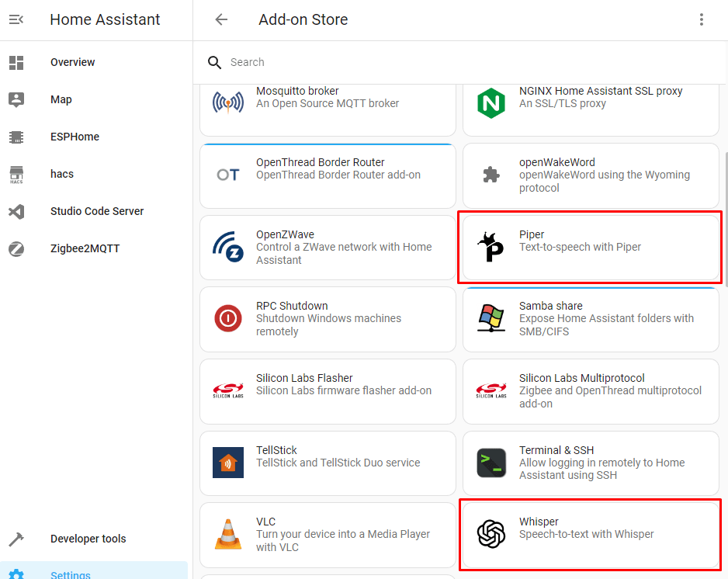Click 'Home Assistant' sidebar title
This screenshot has height=579, width=728.
pos(105,19)
